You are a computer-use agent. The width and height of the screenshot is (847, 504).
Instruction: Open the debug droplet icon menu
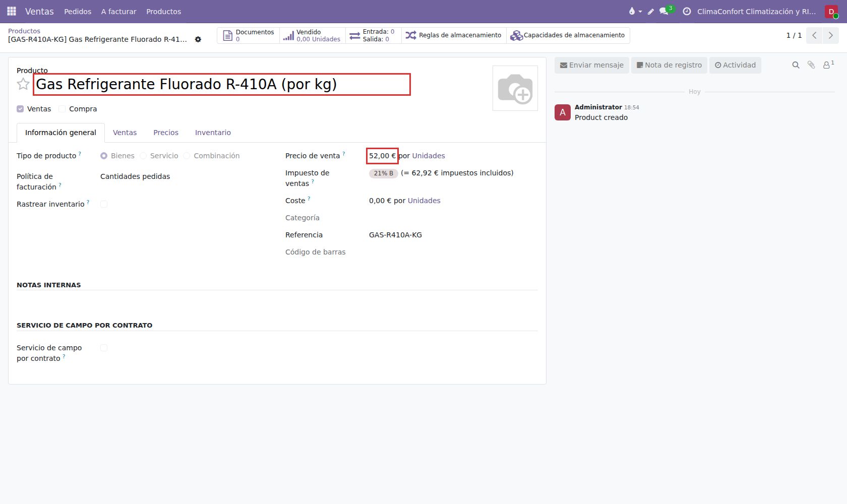[x=635, y=11]
